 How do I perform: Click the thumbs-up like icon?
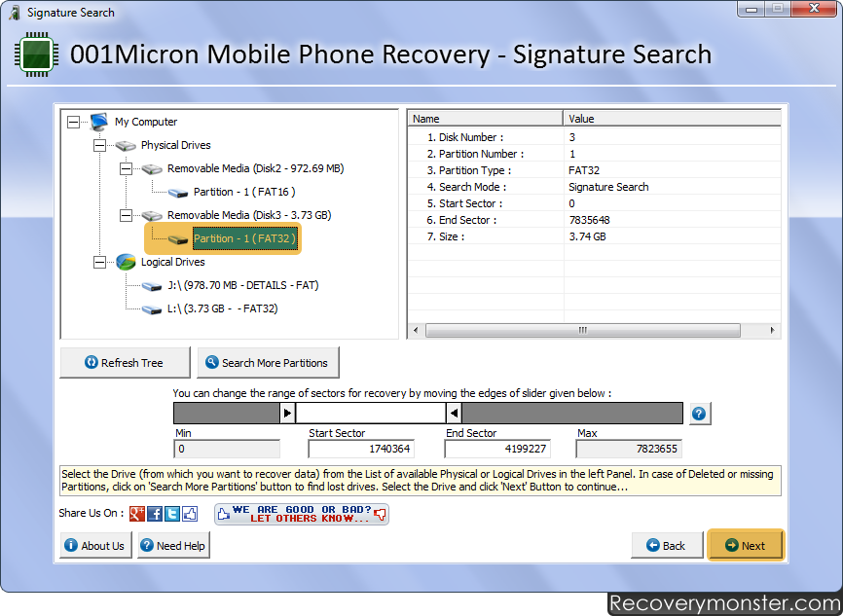click(190, 514)
